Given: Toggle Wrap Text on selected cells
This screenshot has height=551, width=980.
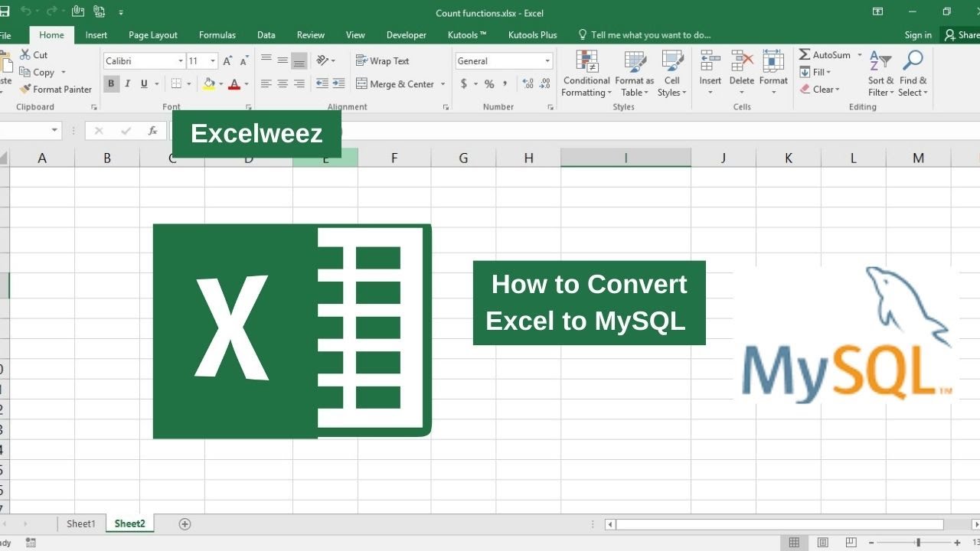Looking at the screenshot, I should pos(382,61).
